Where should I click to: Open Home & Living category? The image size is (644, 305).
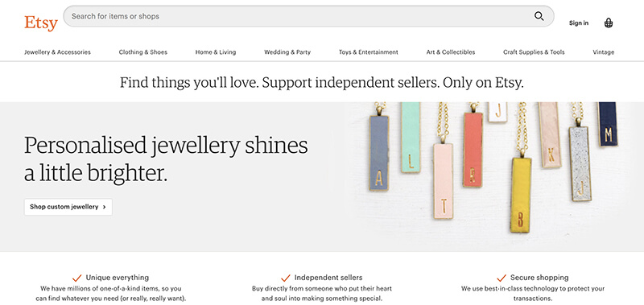click(x=216, y=52)
